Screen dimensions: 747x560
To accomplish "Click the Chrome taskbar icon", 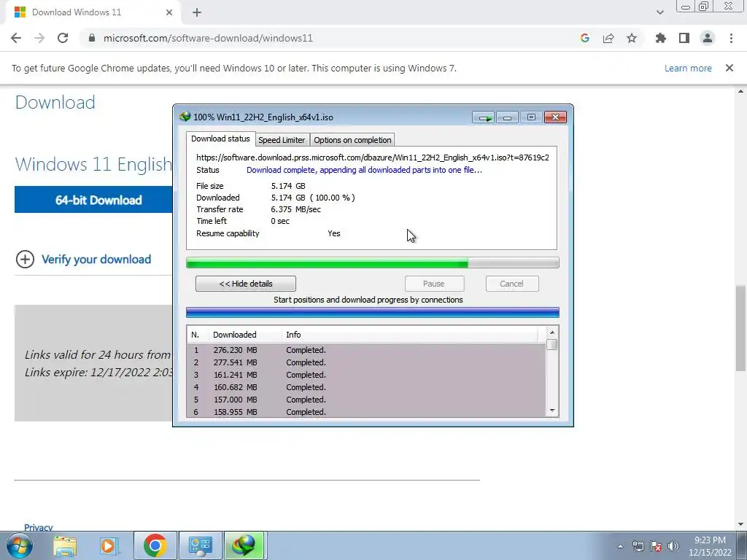I will click(155, 545).
